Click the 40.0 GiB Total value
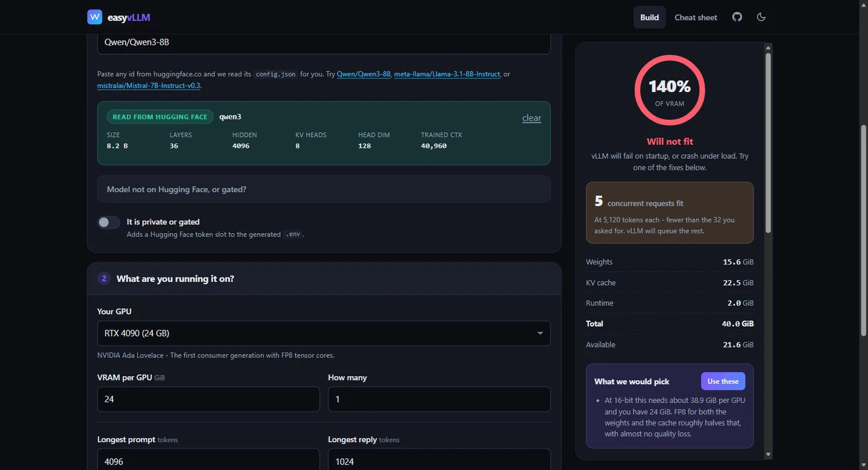This screenshot has height=470, width=868. click(x=737, y=324)
